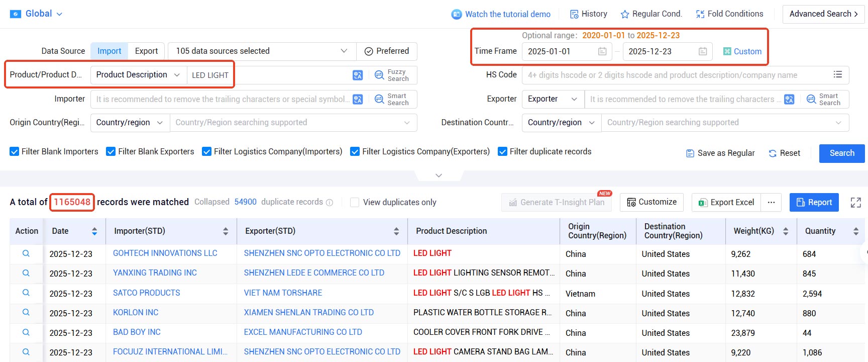Open Advanced Search
Image resolution: width=868 pixels, height=362 pixels.
[823, 14]
